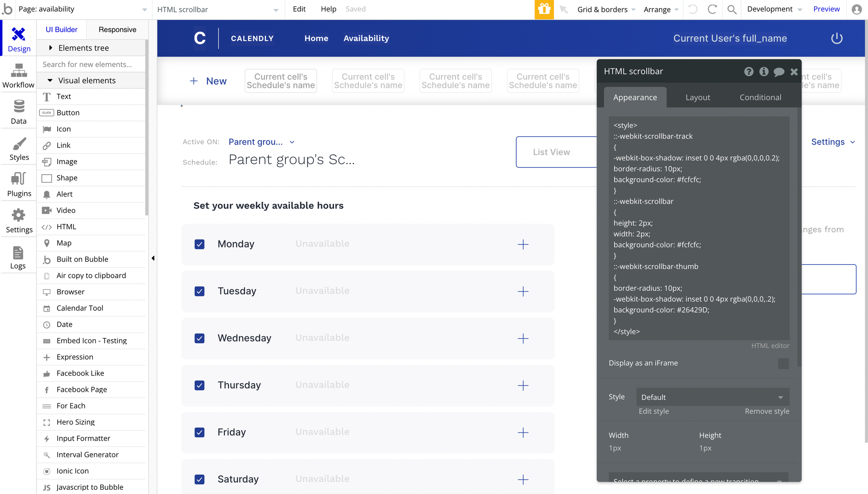Toggle the Tuesday checkbox
Image resolution: width=868 pixels, height=494 pixels.
(x=200, y=291)
